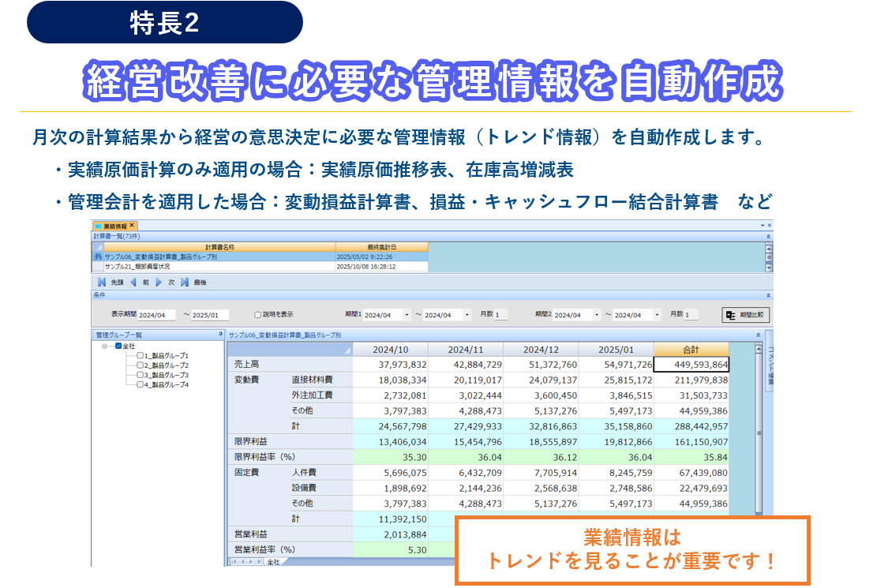Go to previous sheet tab arrow
The image size is (873, 588).
click(x=243, y=562)
